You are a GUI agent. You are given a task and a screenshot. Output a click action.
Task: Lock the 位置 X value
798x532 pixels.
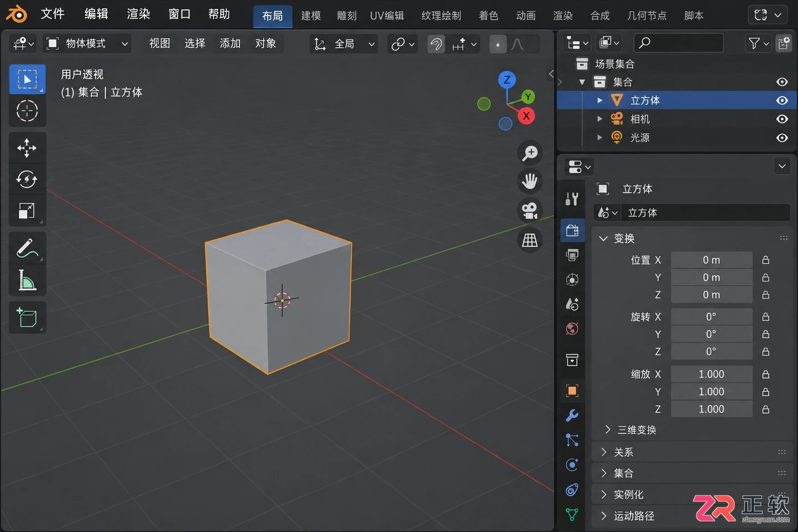pos(766,260)
